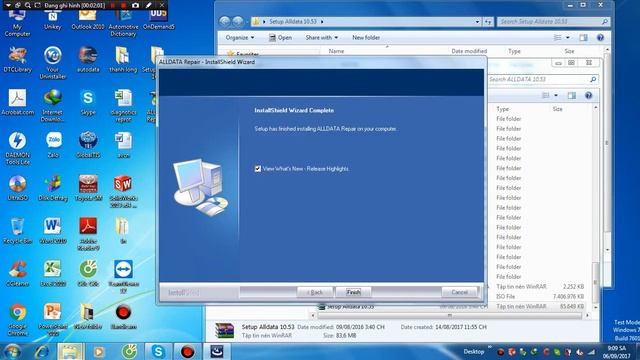Click the Type column header in ALLDATA 10.53 window
This screenshot has width=640, height=360.
tap(502, 109)
